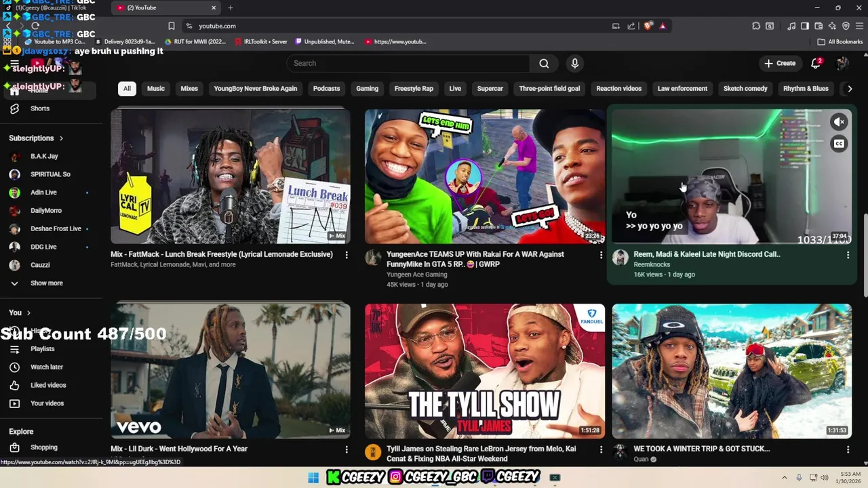Open the notifications bell
Image resolution: width=868 pixels, height=488 pixels.
coord(816,63)
